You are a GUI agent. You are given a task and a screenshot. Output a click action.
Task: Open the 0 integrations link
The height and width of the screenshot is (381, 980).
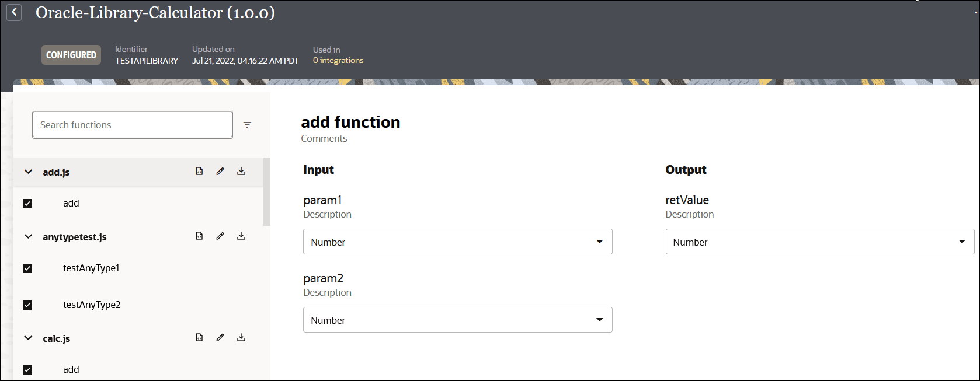coord(338,60)
